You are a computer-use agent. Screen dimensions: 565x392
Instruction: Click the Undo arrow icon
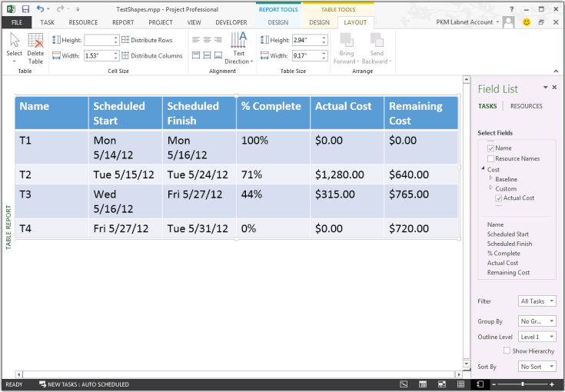pyautogui.click(x=41, y=8)
